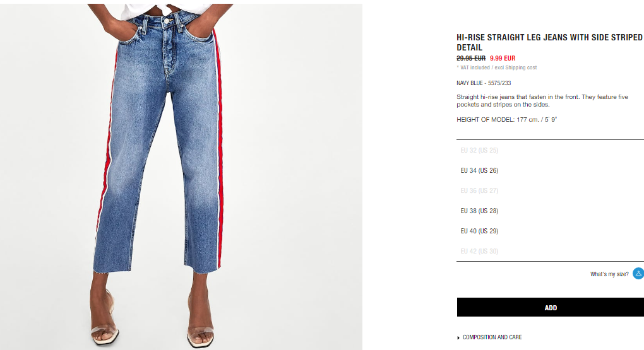Click the Hi-Rise Straight Leg Jeans title
644x350 pixels.
coord(549,42)
